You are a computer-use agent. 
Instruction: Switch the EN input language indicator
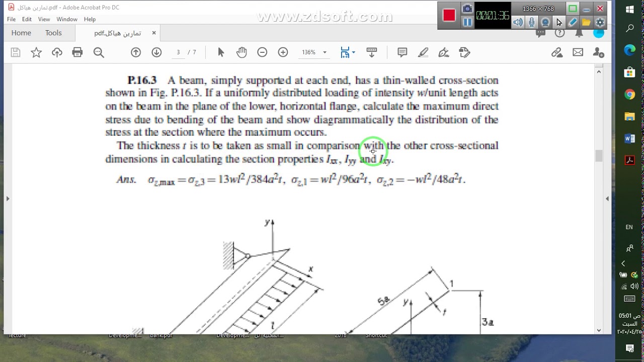pyautogui.click(x=629, y=227)
